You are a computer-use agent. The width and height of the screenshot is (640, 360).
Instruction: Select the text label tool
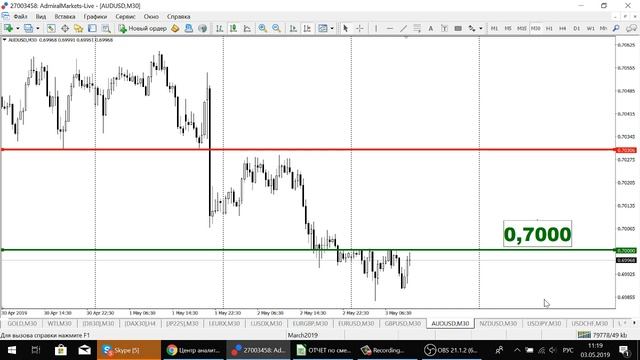coord(444,28)
